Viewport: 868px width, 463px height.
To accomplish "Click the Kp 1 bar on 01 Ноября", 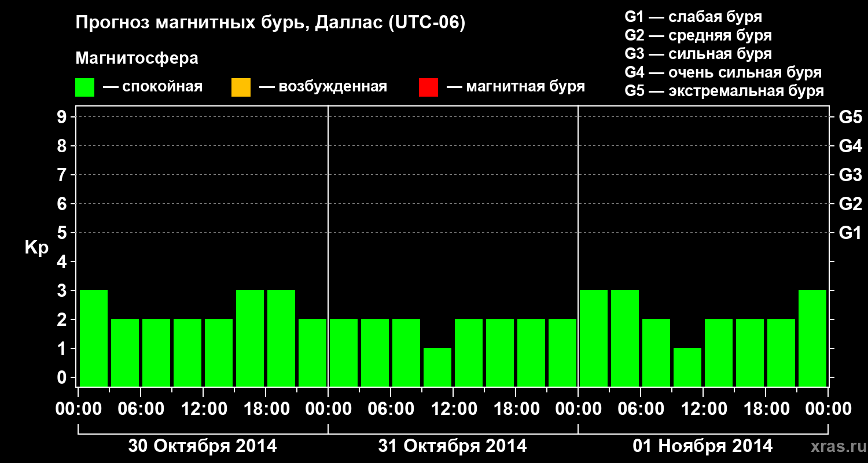I will [x=687, y=367].
